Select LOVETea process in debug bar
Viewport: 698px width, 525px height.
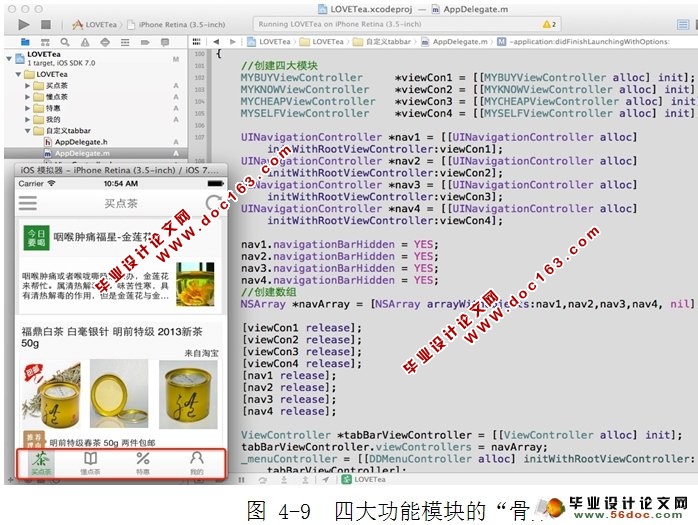tap(364, 480)
